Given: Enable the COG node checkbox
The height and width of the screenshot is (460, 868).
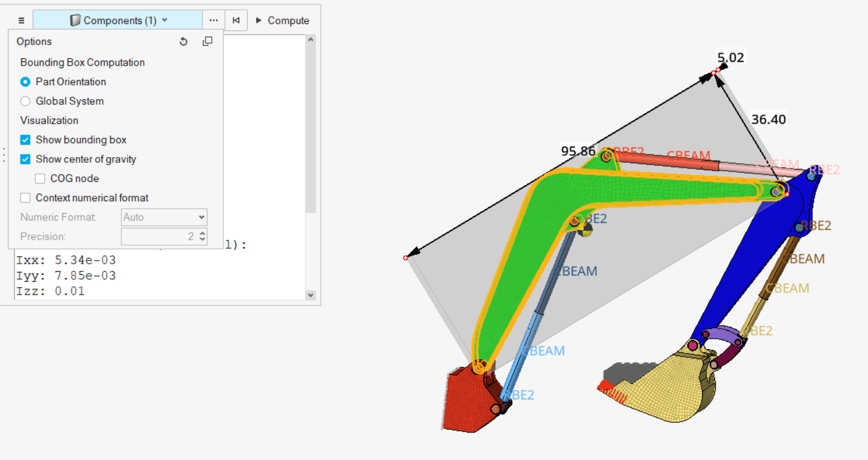Looking at the screenshot, I should pos(40,179).
